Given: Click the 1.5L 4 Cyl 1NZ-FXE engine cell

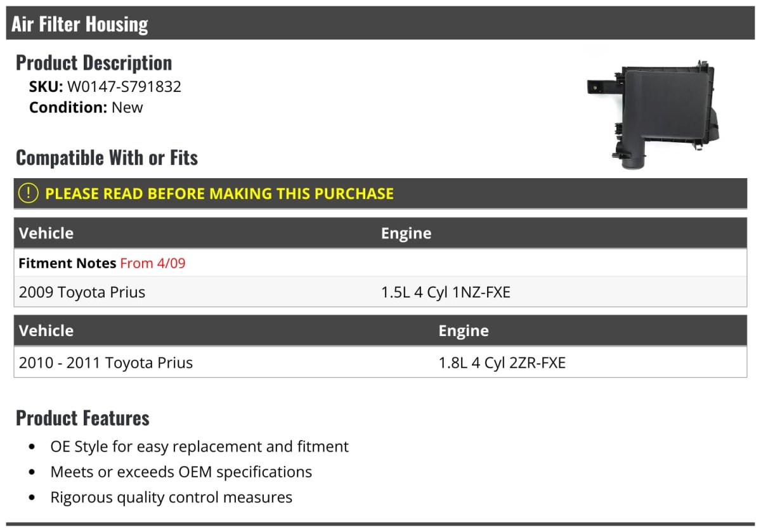Looking at the screenshot, I should pyautogui.click(x=445, y=292).
